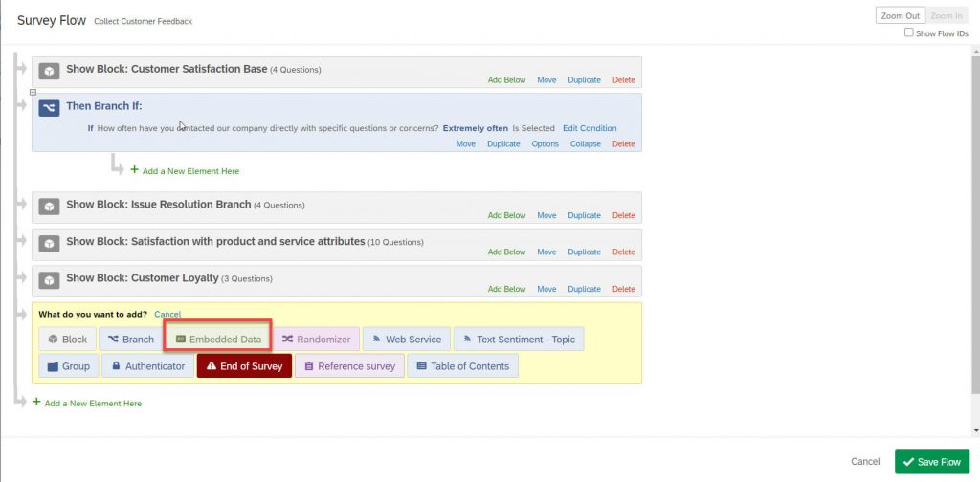
Task: Click Cancel next to Save Flow
Action: [x=865, y=461]
